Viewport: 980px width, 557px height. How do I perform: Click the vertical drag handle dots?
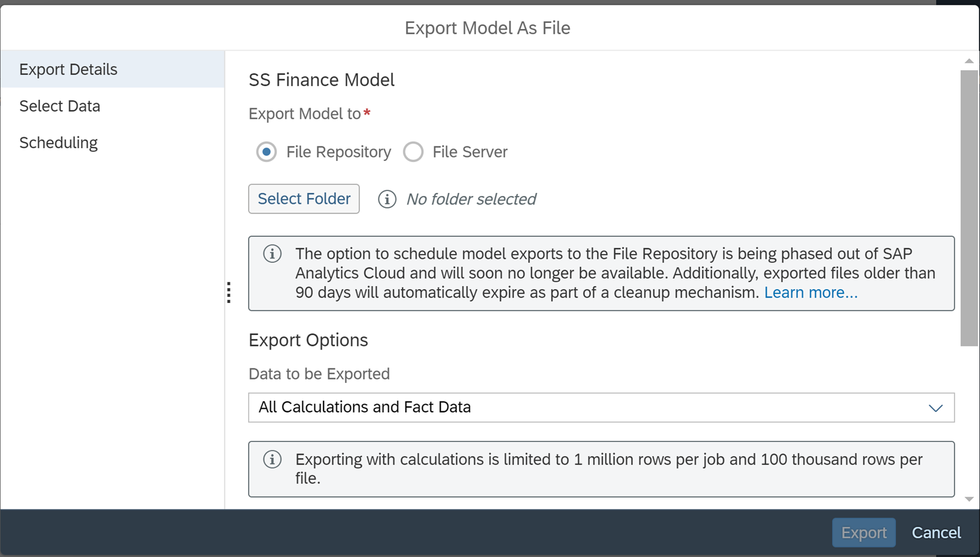[229, 293]
